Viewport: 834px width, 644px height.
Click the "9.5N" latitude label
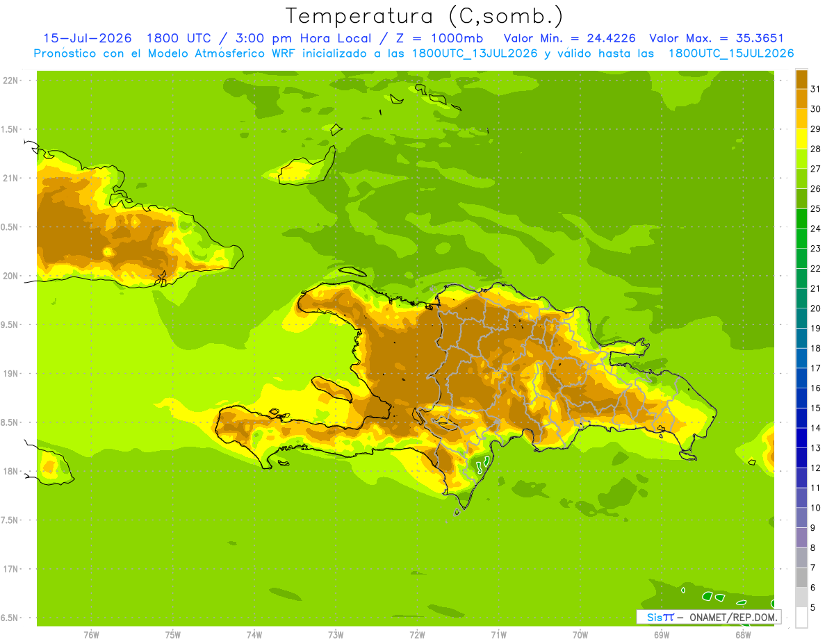[x=10, y=325]
